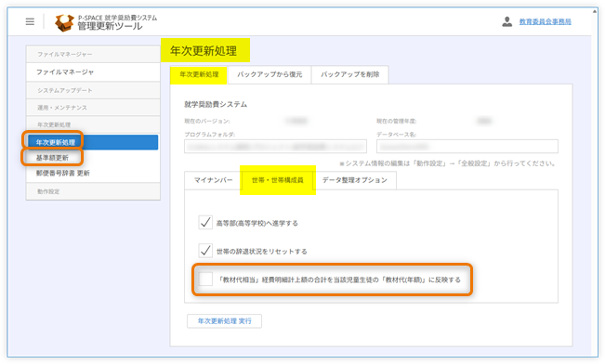Enable the 教材代相当 経費明細 reflect checkbox
Image resolution: width=605 pixels, height=364 pixels.
pos(205,279)
